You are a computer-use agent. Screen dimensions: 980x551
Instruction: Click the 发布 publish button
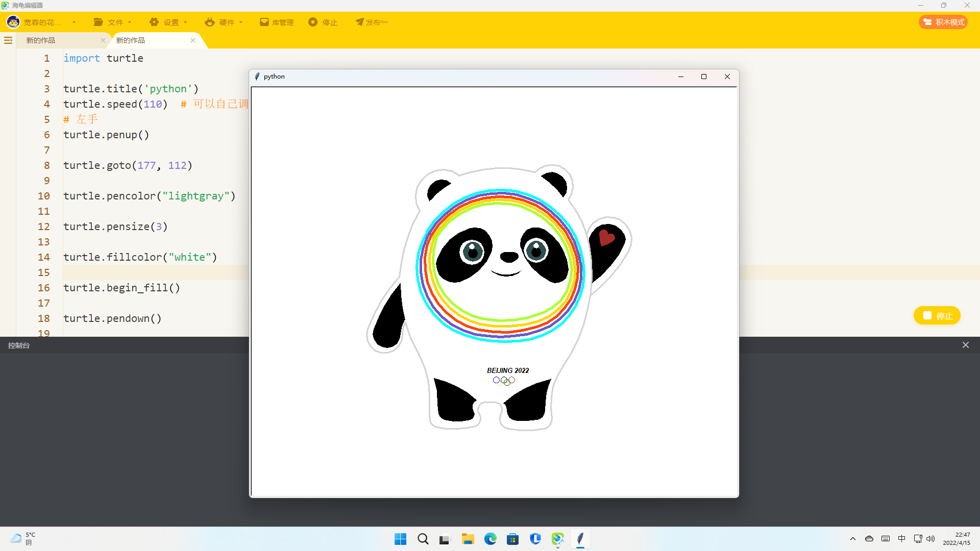pos(372,22)
